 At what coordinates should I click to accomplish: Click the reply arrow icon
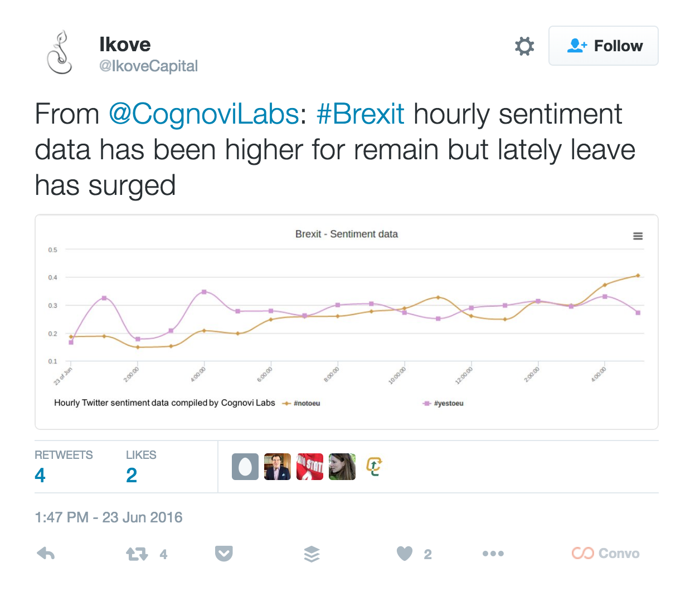point(46,554)
